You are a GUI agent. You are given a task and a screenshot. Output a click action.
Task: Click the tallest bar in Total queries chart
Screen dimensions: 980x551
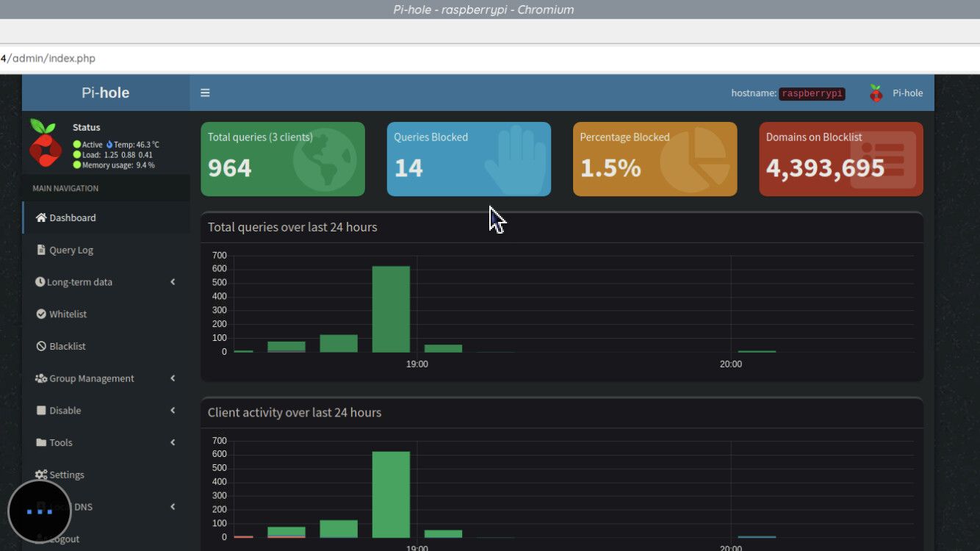[391, 309]
